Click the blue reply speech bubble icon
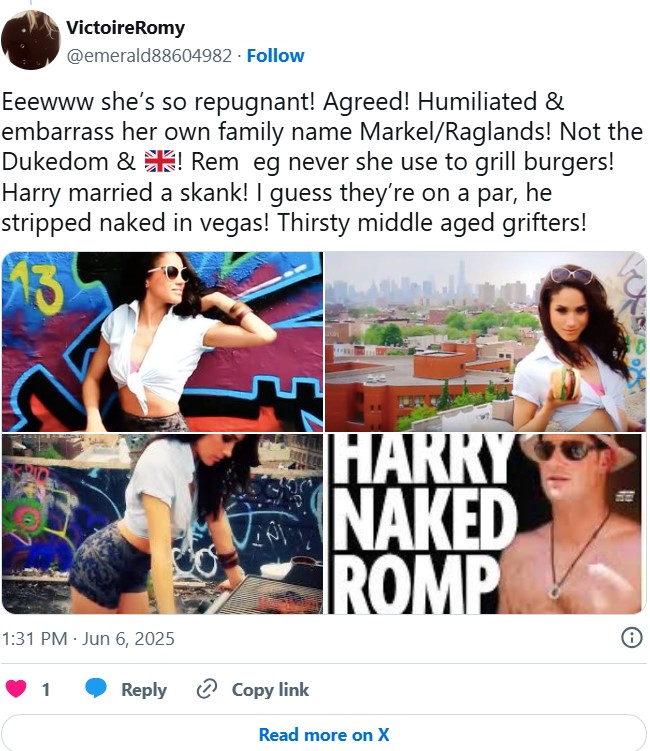Image resolution: width=650 pixels, height=751 pixels. pos(96,688)
